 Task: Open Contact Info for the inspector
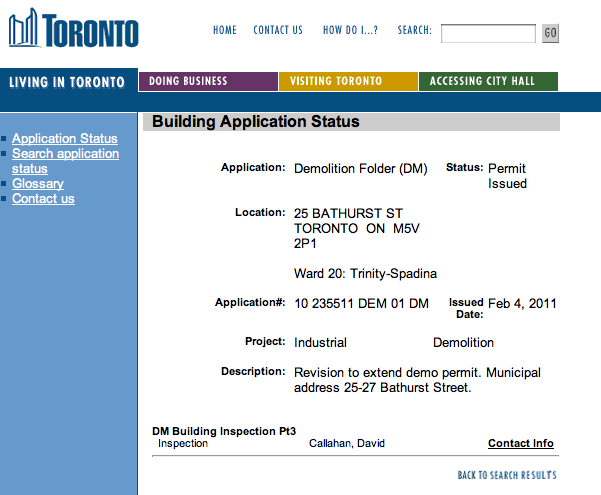tap(521, 443)
